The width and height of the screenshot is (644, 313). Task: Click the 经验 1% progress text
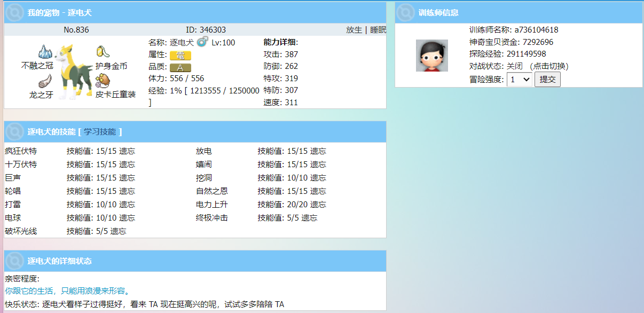point(204,96)
